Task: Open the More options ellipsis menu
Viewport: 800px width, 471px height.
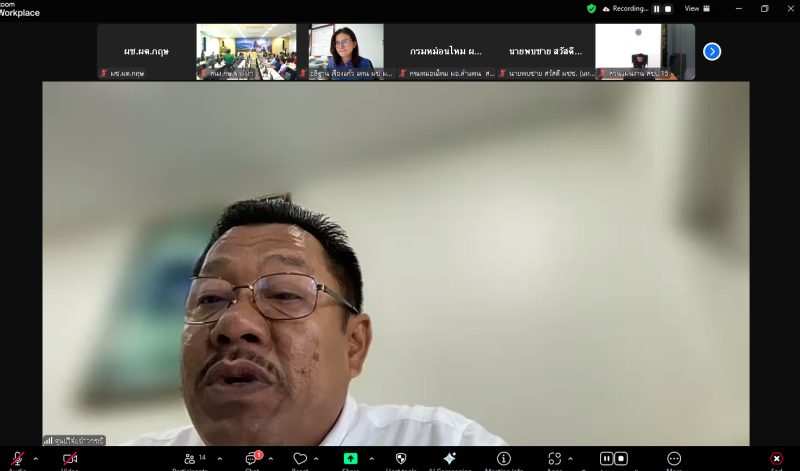Action: (x=674, y=459)
